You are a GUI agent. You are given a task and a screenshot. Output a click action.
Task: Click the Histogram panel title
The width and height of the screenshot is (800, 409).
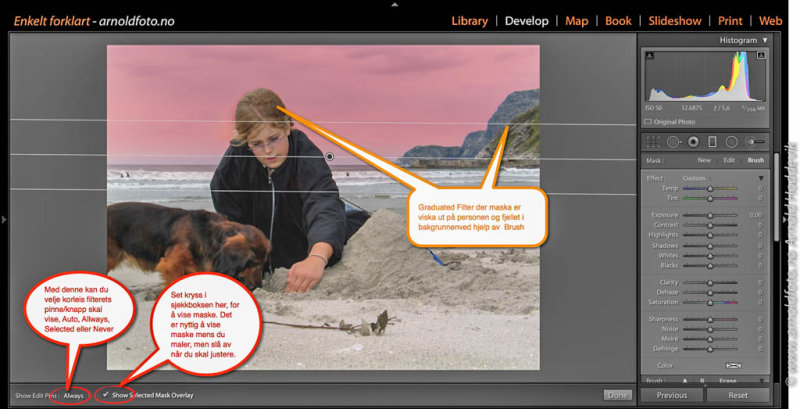738,40
